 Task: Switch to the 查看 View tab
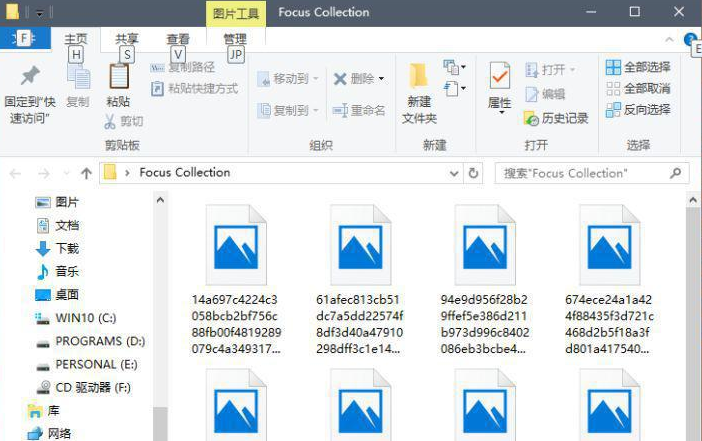click(x=178, y=39)
